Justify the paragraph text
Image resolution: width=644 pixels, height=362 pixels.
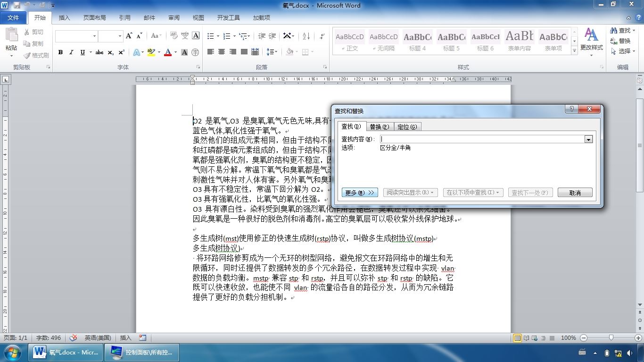(244, 52)
